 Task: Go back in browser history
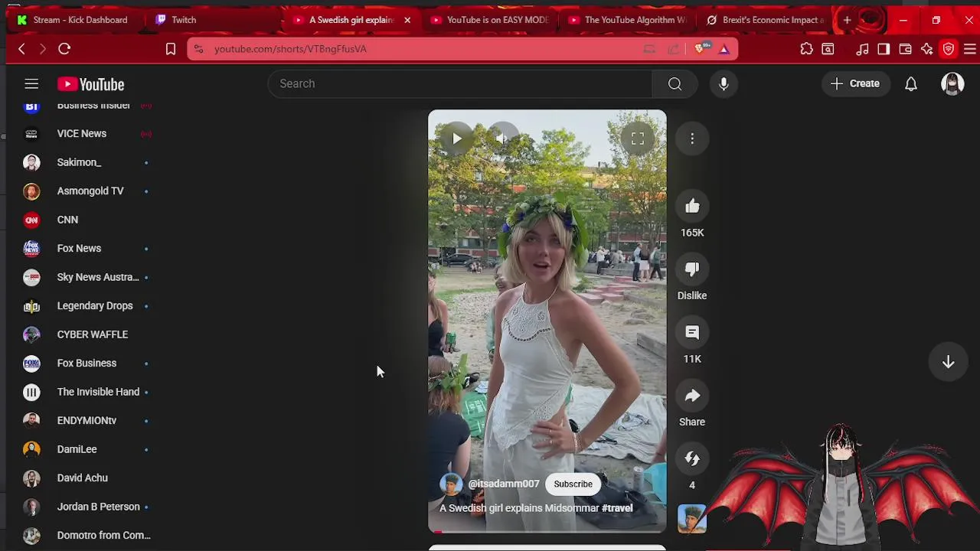tap(21, 49)
